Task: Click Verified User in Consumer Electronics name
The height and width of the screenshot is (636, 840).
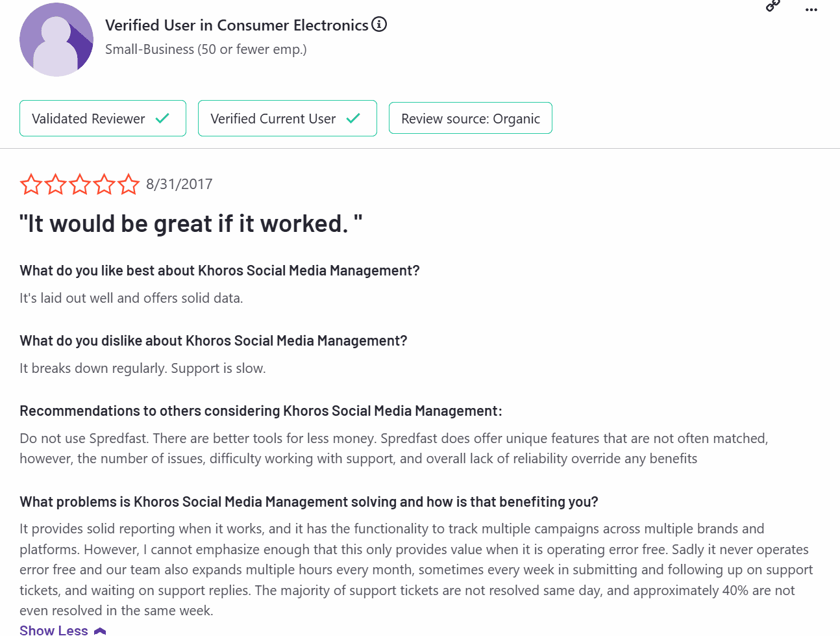Action: 236,25
